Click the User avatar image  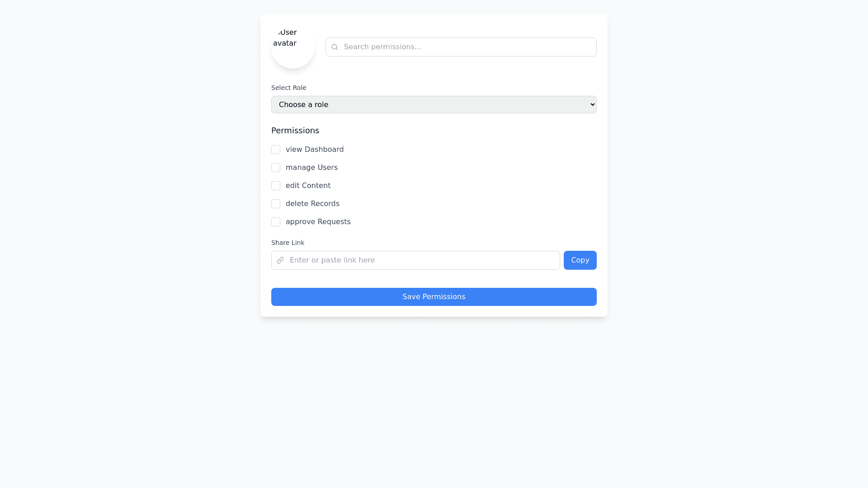[x=293, y=47]
